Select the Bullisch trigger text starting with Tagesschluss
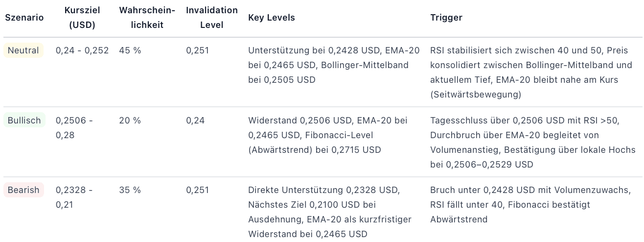Screen dimensions: 644x242 pyautogui.click(x=532, y=142)
